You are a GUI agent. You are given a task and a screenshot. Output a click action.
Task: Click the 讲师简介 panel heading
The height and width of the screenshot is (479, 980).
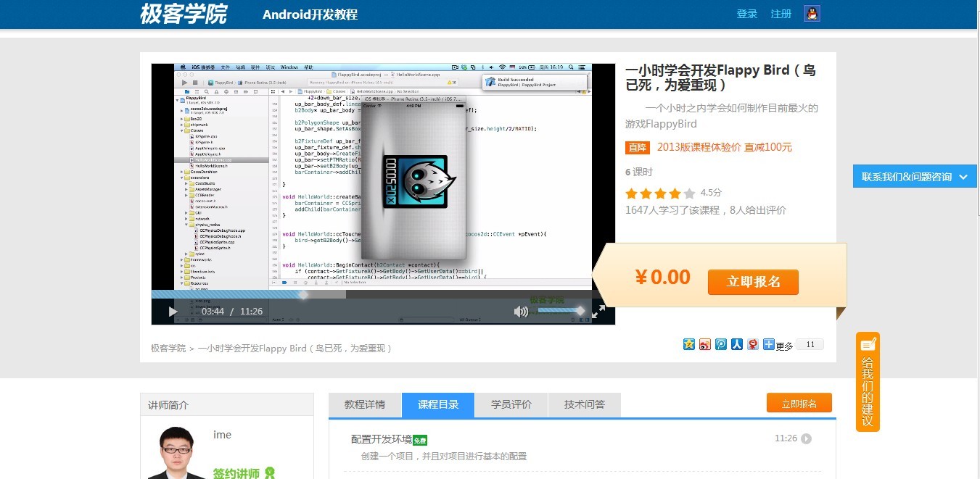pyautogui.click(x=168, y=405)
